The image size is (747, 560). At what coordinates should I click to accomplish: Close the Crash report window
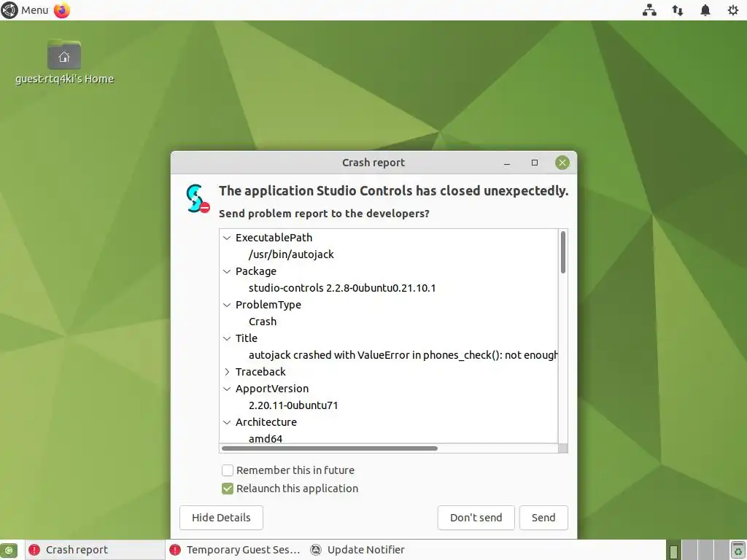pyautogui.click(x=562, y=163)
